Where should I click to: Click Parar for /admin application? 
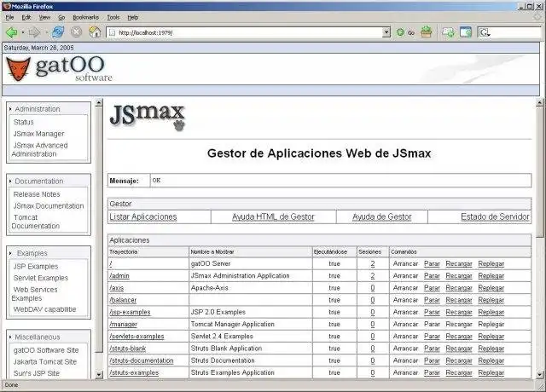coord(432,276)
